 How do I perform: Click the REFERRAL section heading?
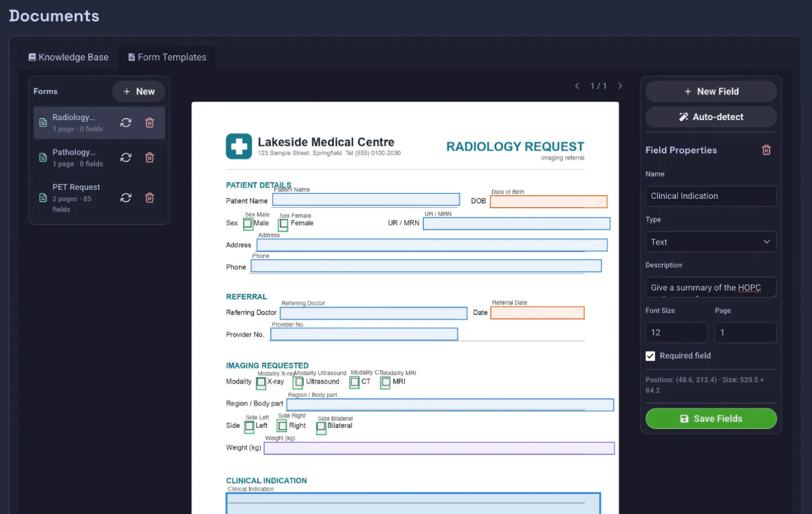[x=246, y=296]
